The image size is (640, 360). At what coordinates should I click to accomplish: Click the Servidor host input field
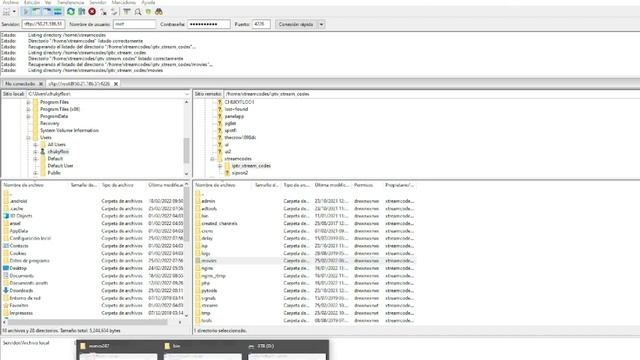pos(43,24)
